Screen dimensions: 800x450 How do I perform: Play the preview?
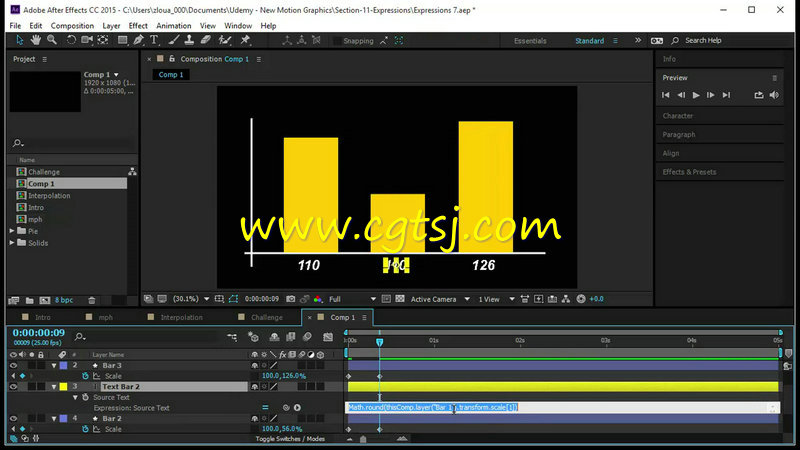tap(696, 95)
